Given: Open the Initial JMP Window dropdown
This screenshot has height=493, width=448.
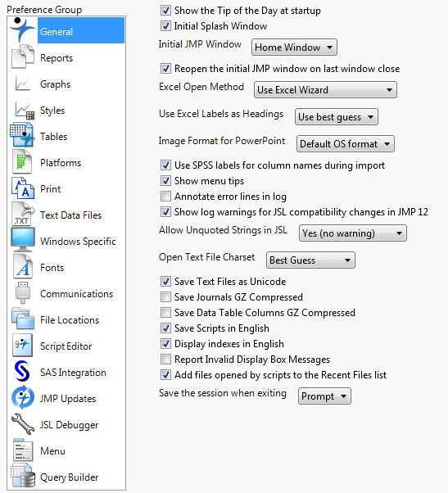Looking at the screenshot, I should (294, 47).
